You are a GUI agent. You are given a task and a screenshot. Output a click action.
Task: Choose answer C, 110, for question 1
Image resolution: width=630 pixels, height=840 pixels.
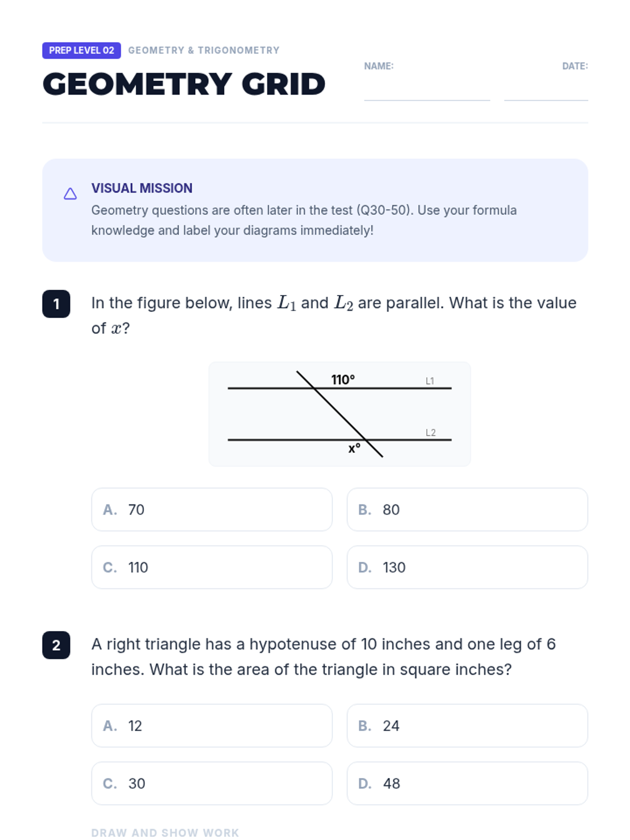[212, 568]
